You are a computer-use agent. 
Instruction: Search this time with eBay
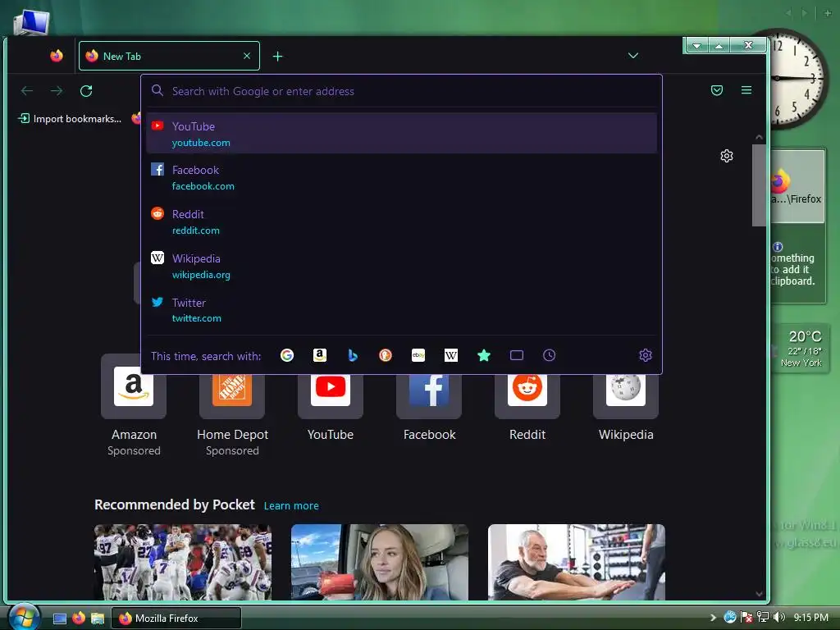[418, 355]
